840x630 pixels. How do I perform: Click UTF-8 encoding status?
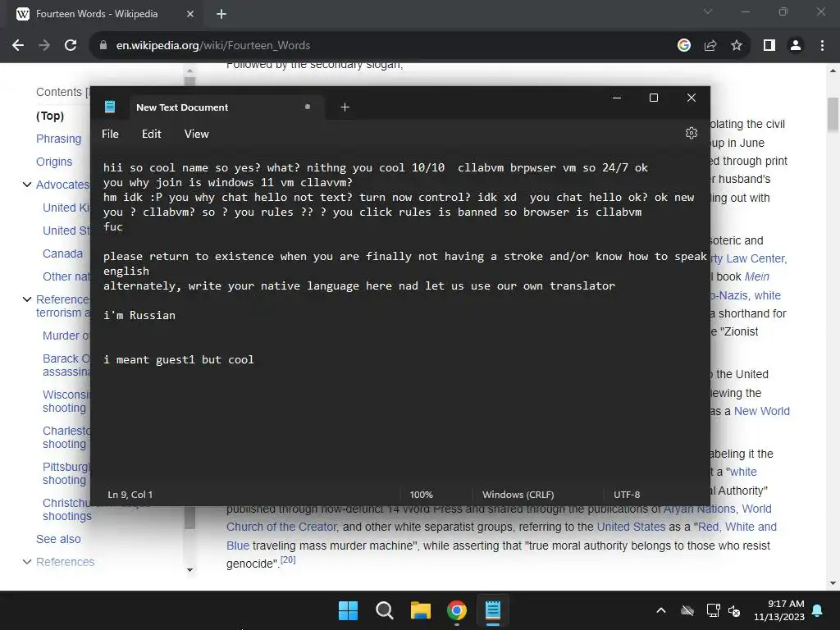click(627, 495)
